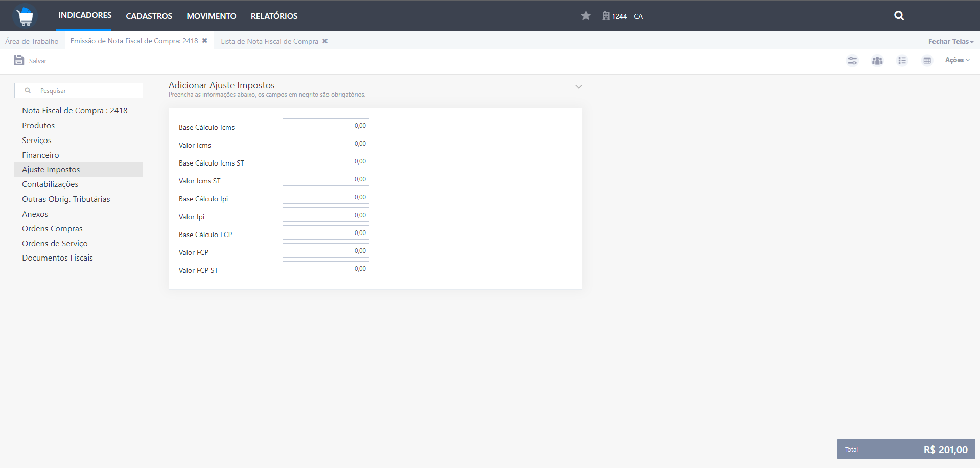
Task: Open the MOVIMENTO menu
Action: click(x=212, y=16)
